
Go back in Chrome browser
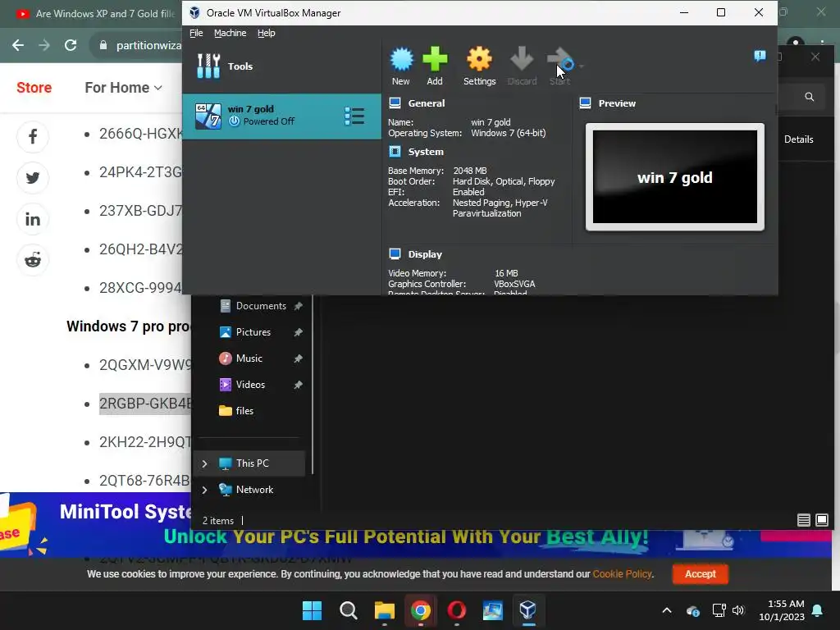point(18,46)
